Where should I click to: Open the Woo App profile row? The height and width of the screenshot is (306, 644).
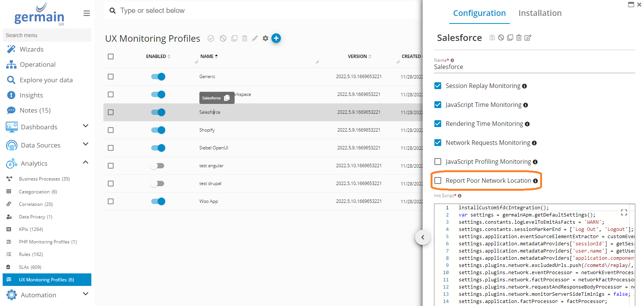[x=208, y=201]
